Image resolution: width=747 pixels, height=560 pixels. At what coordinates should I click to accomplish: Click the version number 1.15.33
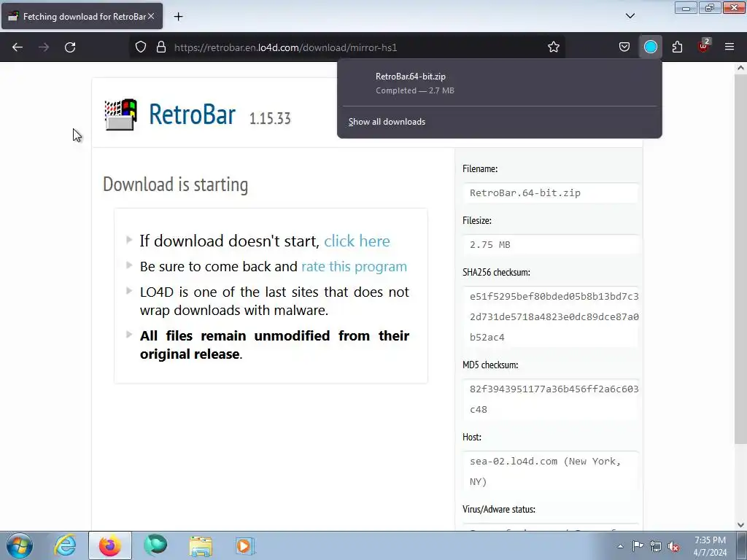click(270, 118)
